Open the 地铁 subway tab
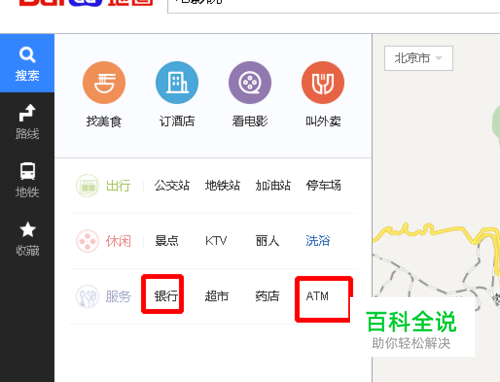 (x=27, y=180)
